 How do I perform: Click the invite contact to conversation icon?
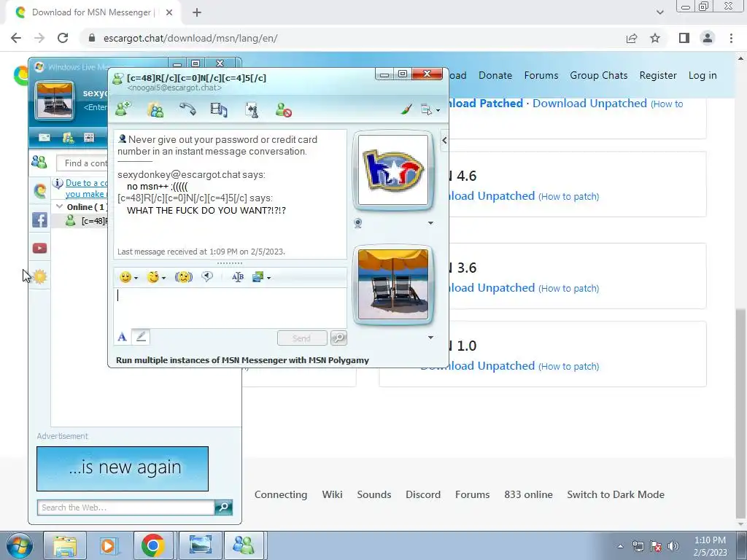(x=123, y=109)
